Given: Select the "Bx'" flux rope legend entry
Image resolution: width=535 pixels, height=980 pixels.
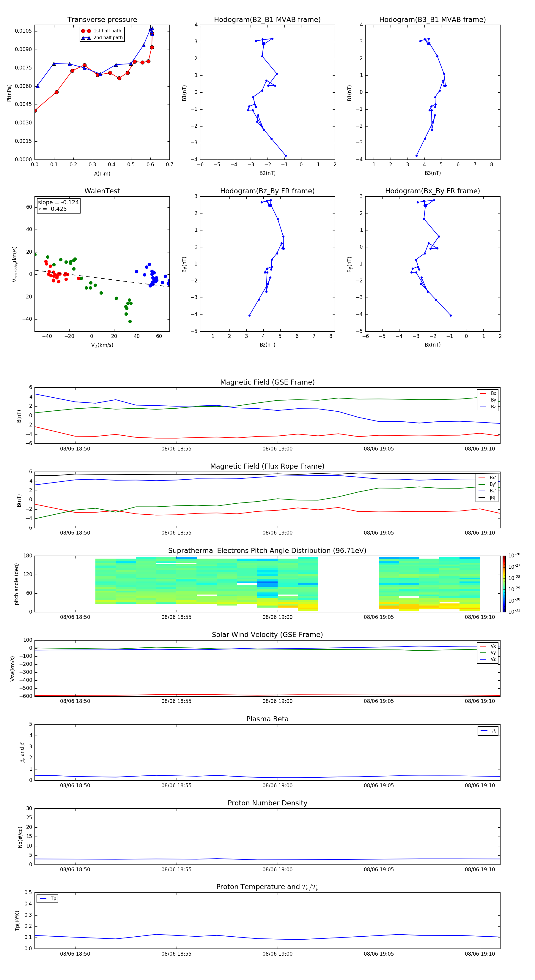Looking at the screenshot, I should click(487, 478).
